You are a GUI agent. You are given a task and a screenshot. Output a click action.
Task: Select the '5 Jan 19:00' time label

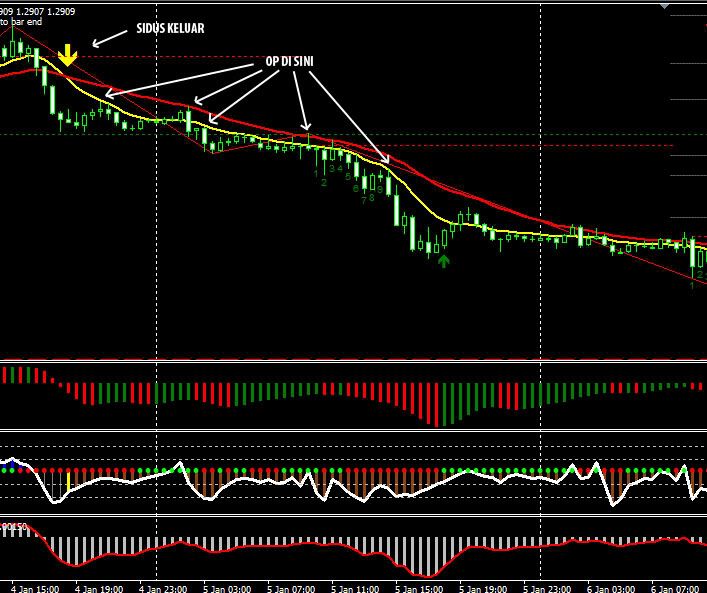[483, 588]
